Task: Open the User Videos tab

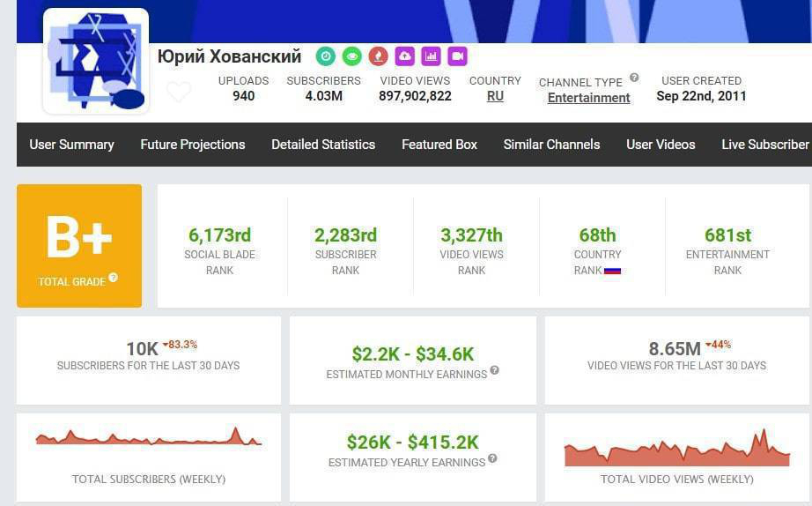Action: click(x=661, y=145)
